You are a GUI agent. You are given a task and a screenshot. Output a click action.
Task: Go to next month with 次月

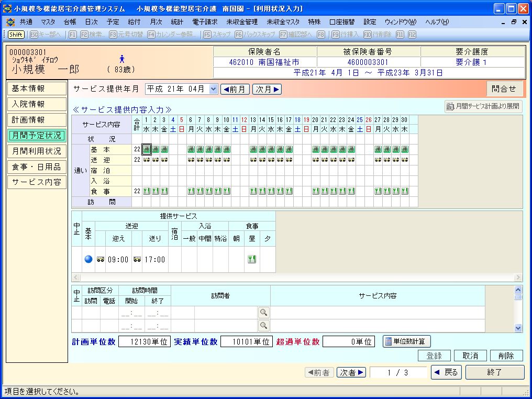click(x=267, y=89)
